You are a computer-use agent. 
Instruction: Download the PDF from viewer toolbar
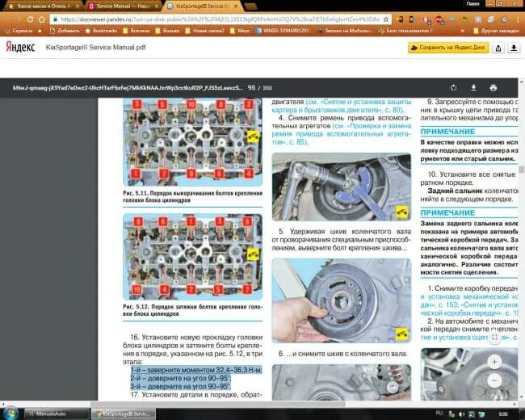(473, 87)
